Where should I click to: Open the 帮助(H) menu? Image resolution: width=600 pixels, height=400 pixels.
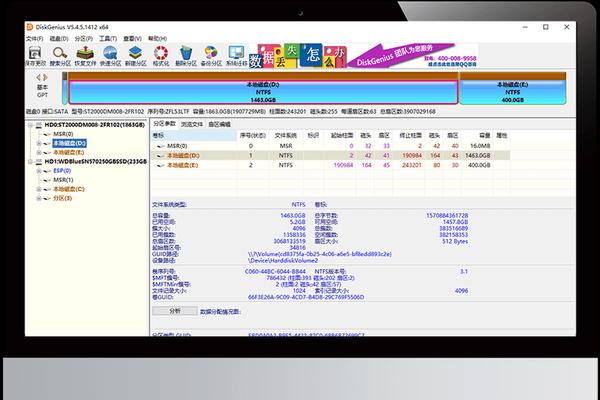point(157,39)
